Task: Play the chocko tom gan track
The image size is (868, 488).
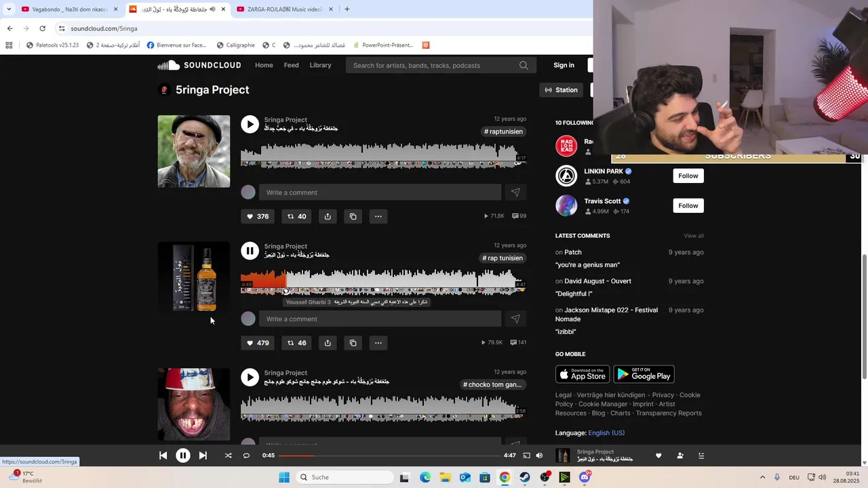Action: [250, 378]
